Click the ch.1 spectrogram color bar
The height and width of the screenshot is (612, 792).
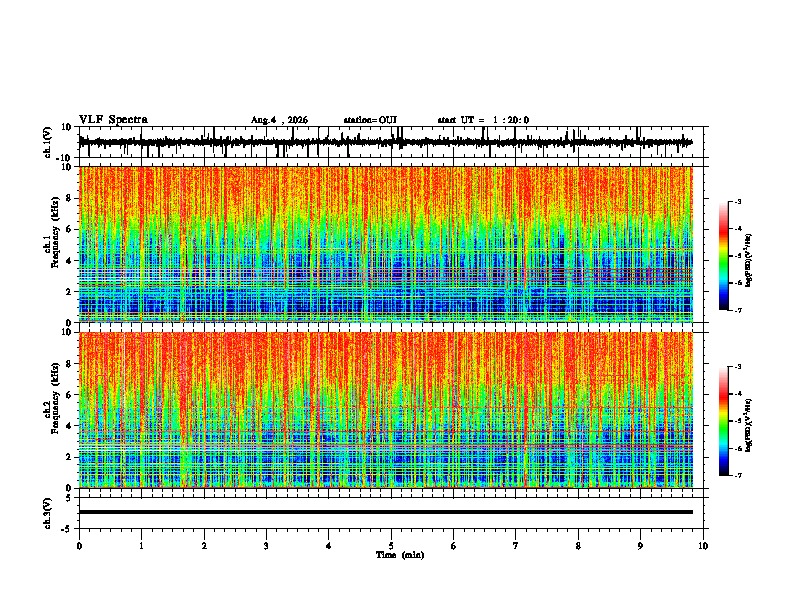pos(723,256)
